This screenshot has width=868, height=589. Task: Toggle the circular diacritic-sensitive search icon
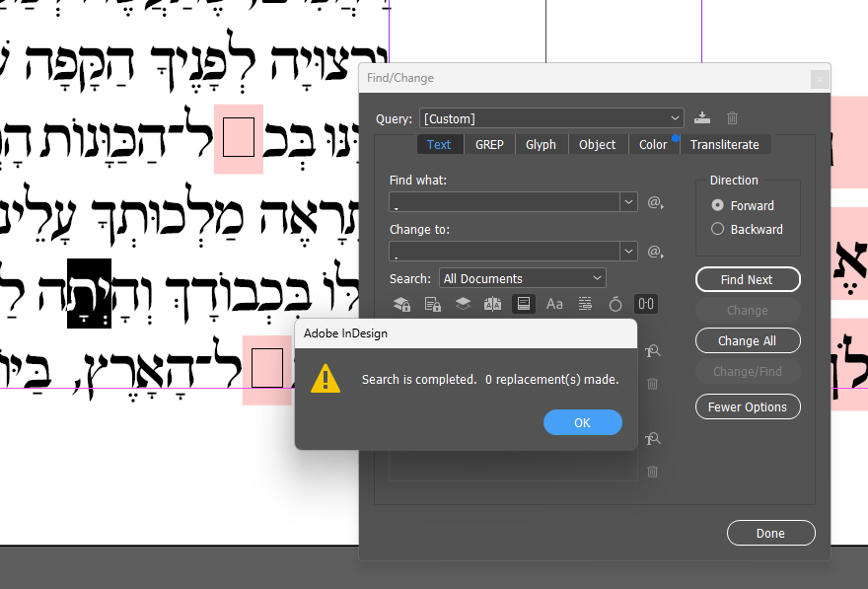click(x=615, y=304)
